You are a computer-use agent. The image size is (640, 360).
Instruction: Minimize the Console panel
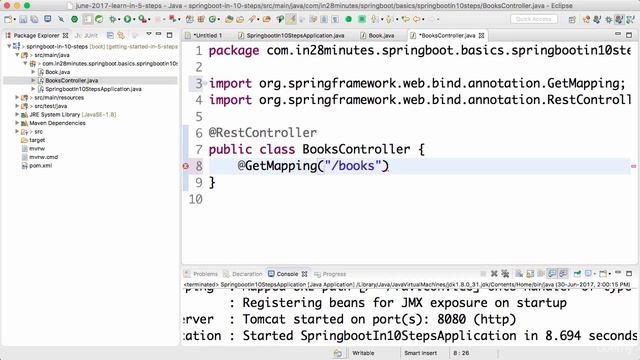click(618, 273)
